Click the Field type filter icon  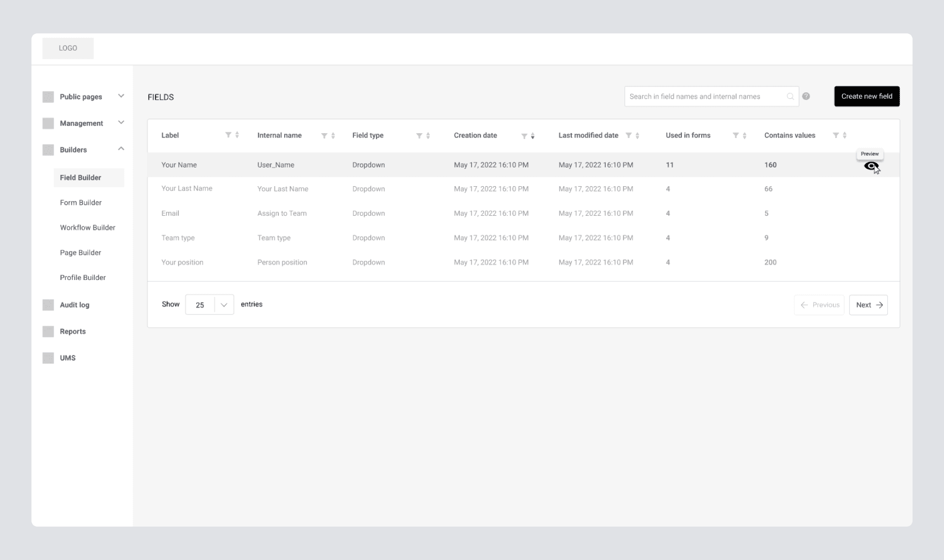419,136
